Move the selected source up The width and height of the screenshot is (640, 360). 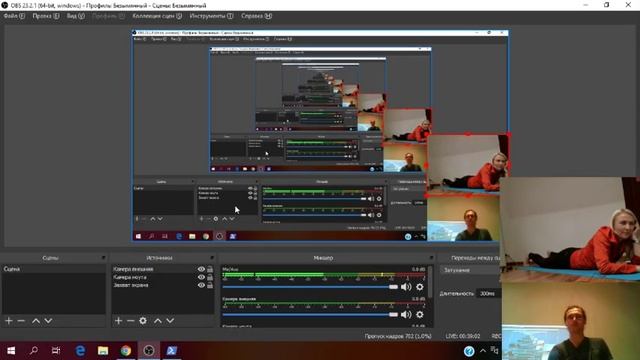tap(158, 321)
